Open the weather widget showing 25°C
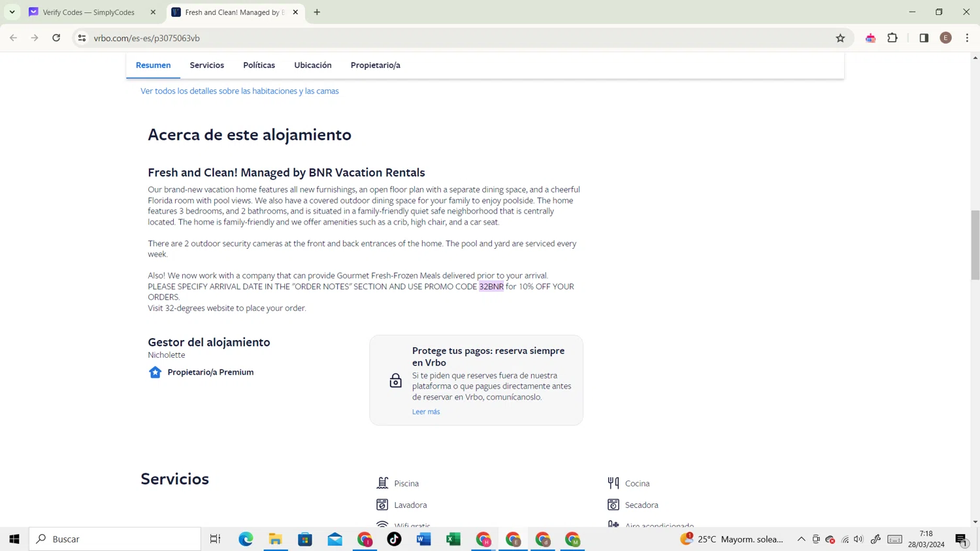This screenshot has width=980, height=551. pyautogui.click(x=732, y=539)
